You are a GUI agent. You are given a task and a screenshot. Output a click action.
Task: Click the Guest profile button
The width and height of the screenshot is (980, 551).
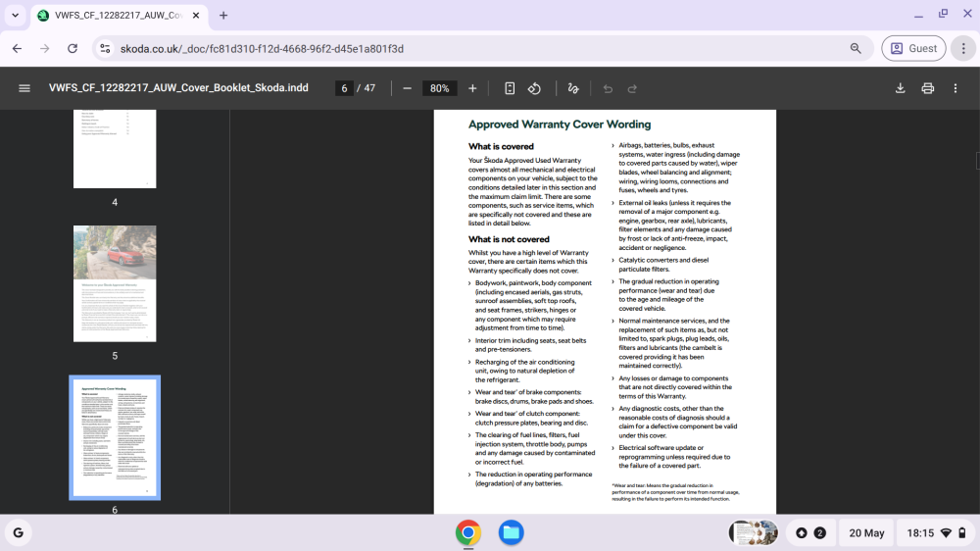pos(913,48)
